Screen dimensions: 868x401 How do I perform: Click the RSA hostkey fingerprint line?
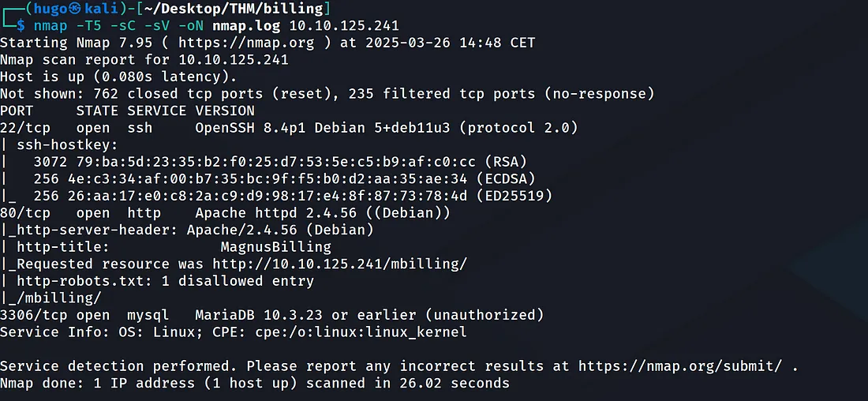[x=264, y=162]
